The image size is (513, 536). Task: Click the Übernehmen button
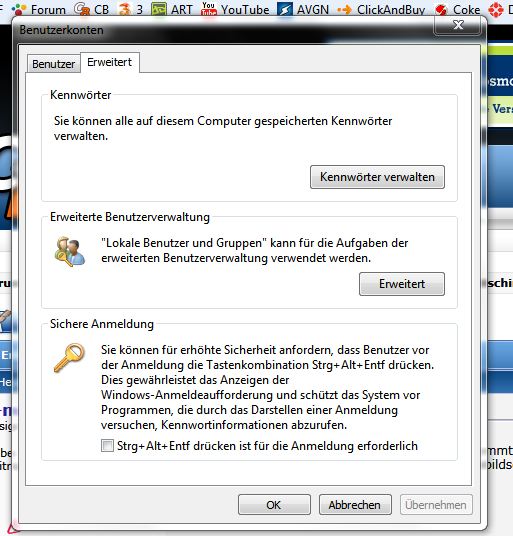pos(436,505)
